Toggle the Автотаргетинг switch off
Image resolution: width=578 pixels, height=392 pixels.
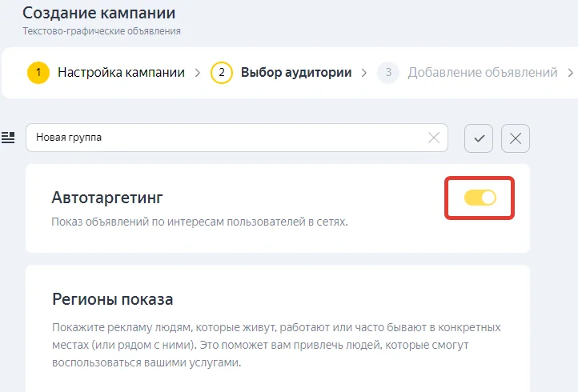click(480, 198)
